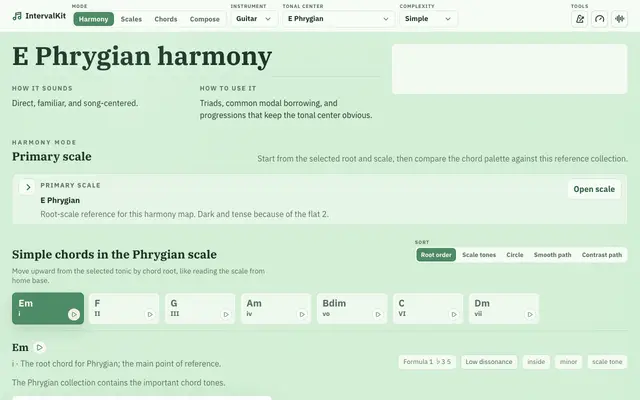Click the IntervalKit music note logo
Screen dimensions: 640x400
(x=17, y=16)
